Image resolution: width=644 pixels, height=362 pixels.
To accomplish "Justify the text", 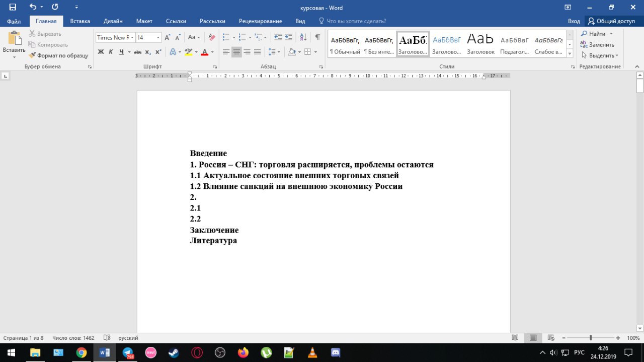I will pyautogui.click(x=258, y=52).
